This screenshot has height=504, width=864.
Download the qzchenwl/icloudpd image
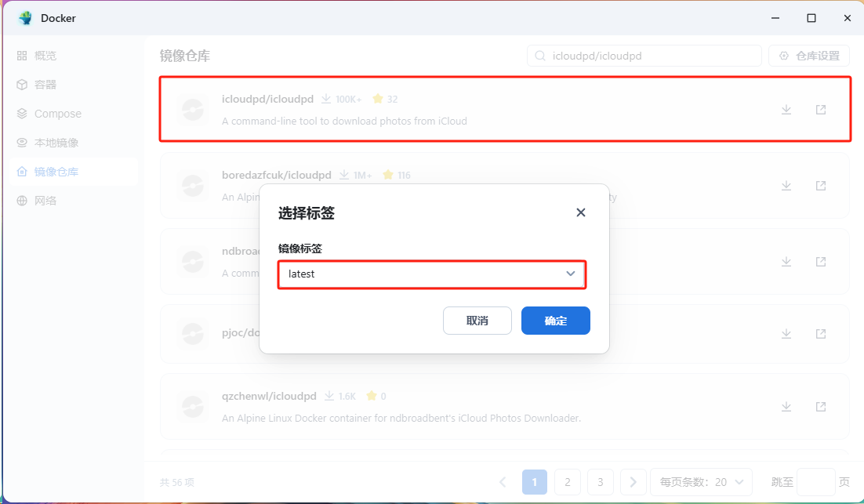(x=786, y=407)
